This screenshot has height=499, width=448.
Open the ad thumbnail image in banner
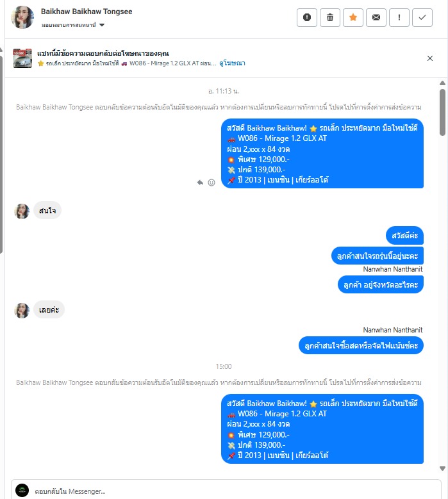click(22, 58)
